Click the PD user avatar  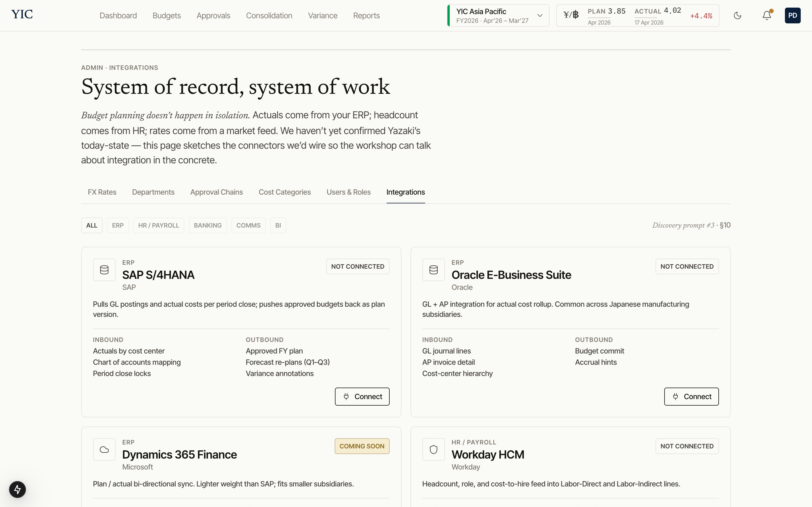point(792,15)
